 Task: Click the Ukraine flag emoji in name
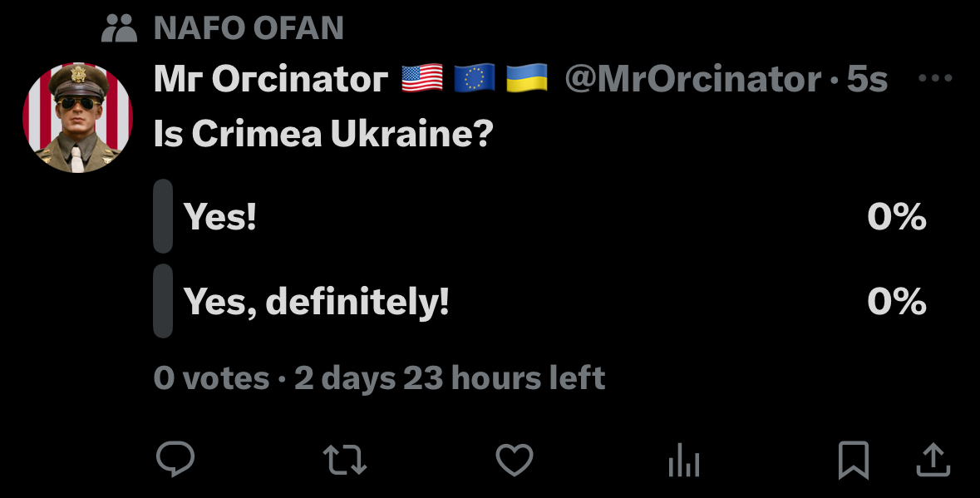point(526,79)
